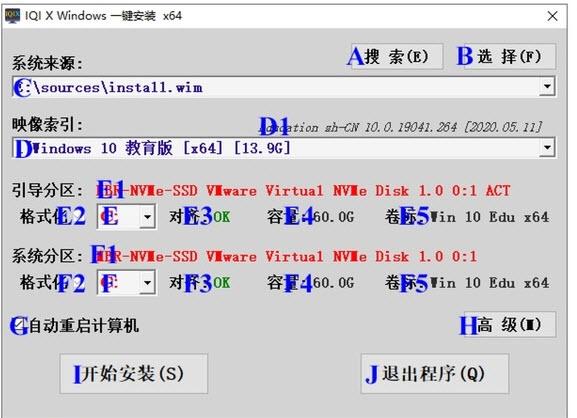Screen dimensions: 577x418
Task: Click boot partition capacity 60.0G value
Action: tap(333, 217)
